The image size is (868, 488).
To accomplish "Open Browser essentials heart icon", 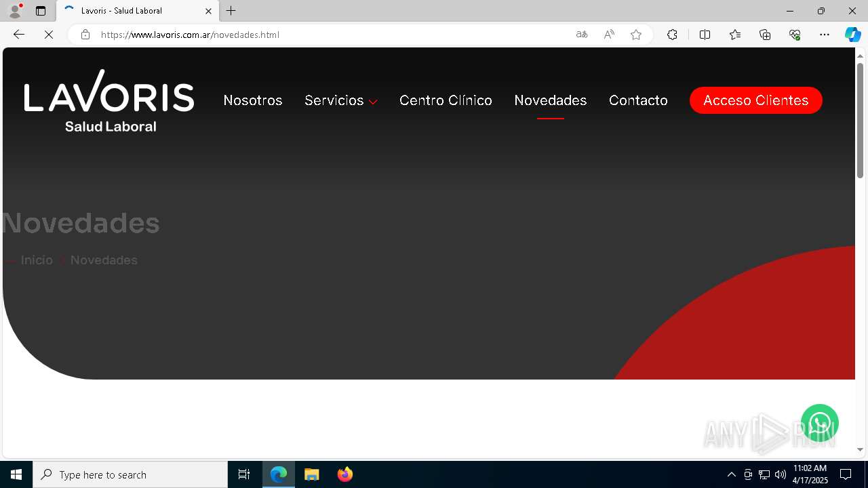I will (x=795, y=35).
